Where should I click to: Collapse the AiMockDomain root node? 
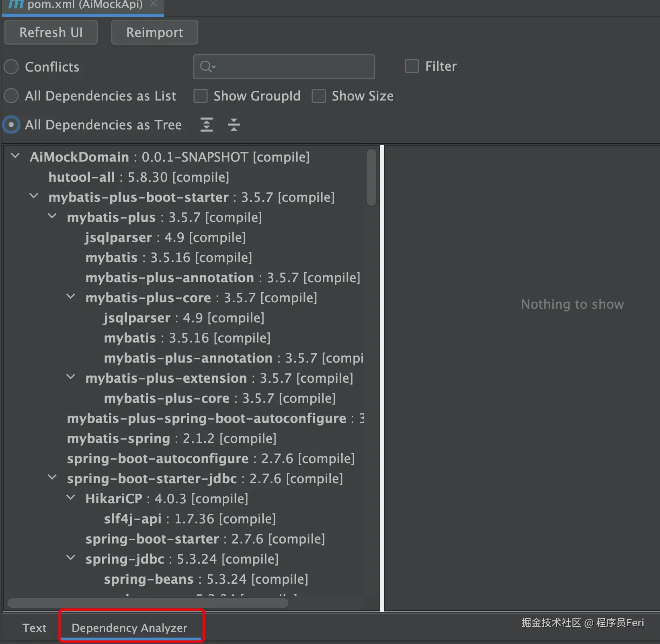click(x=15, y=156)
